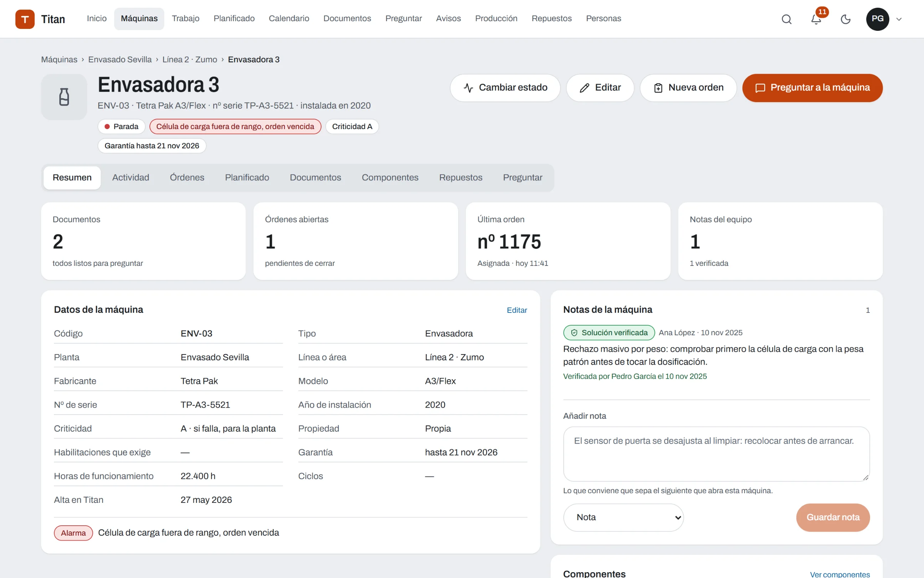The height and width of the screenshot is (578, 924).
Task: Click the Editar pencil button
Action: tap(600, 88)
